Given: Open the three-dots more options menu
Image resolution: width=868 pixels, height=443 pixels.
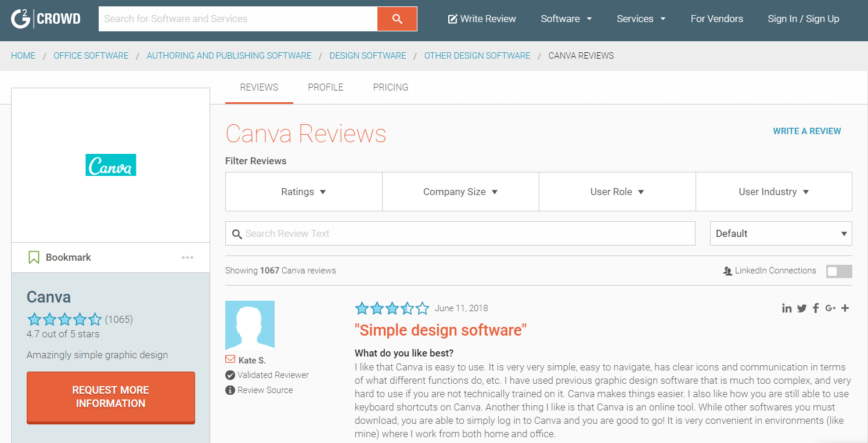Looking at the screenshot, I should (x=188, y=257).
